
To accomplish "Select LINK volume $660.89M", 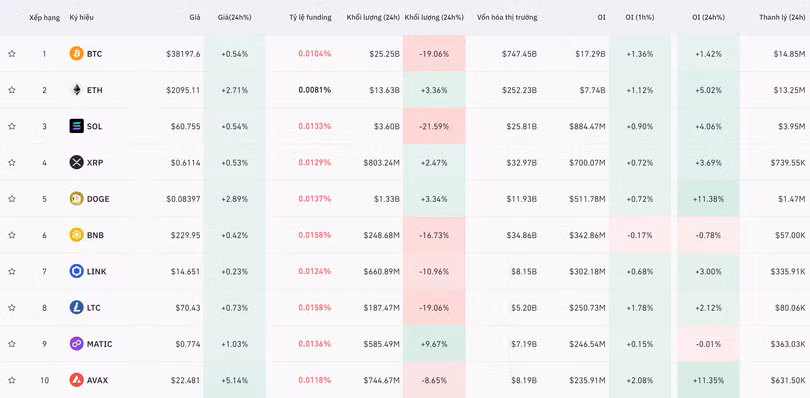I will coord(381,271).
